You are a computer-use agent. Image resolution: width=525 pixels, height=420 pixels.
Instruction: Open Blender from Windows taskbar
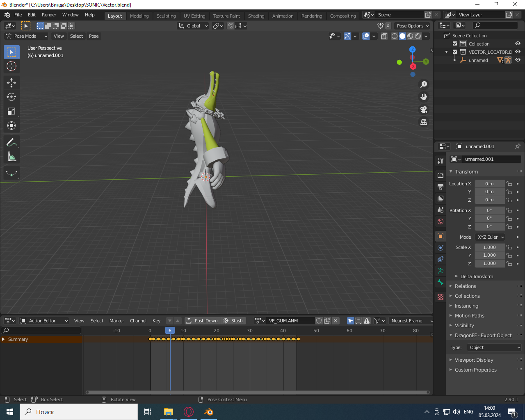209,412
